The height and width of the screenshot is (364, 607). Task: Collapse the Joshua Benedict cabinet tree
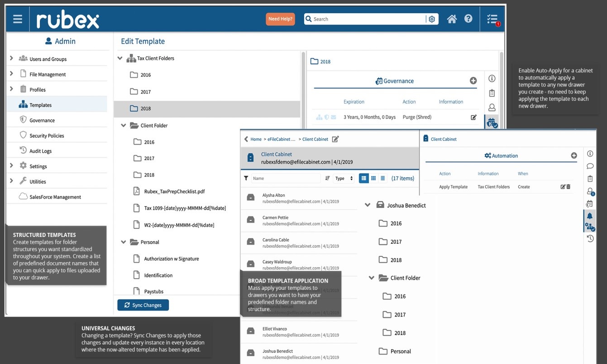click(368, 205)
